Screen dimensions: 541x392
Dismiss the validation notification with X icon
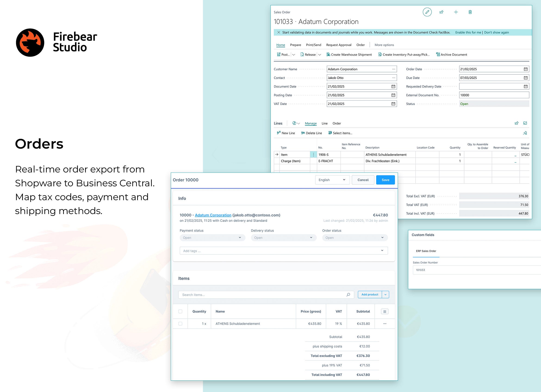pos(278,32)
